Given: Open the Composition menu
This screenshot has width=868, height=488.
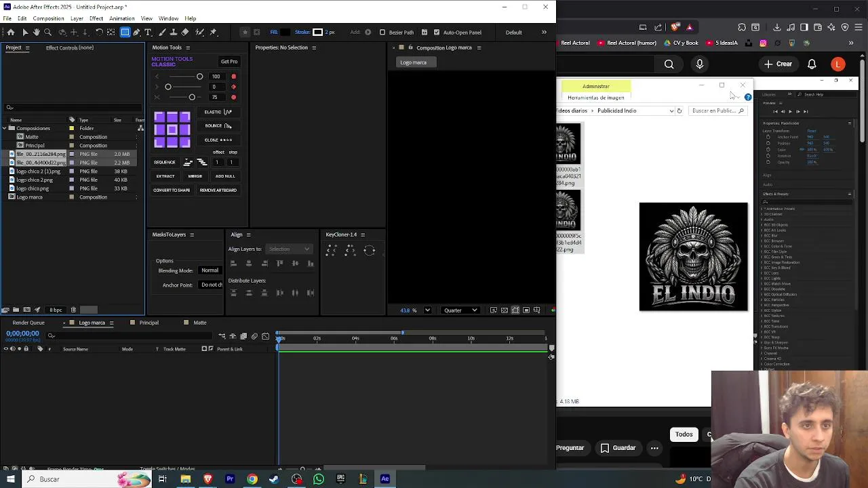Looking at the screenshot, I should pos(49,18).
